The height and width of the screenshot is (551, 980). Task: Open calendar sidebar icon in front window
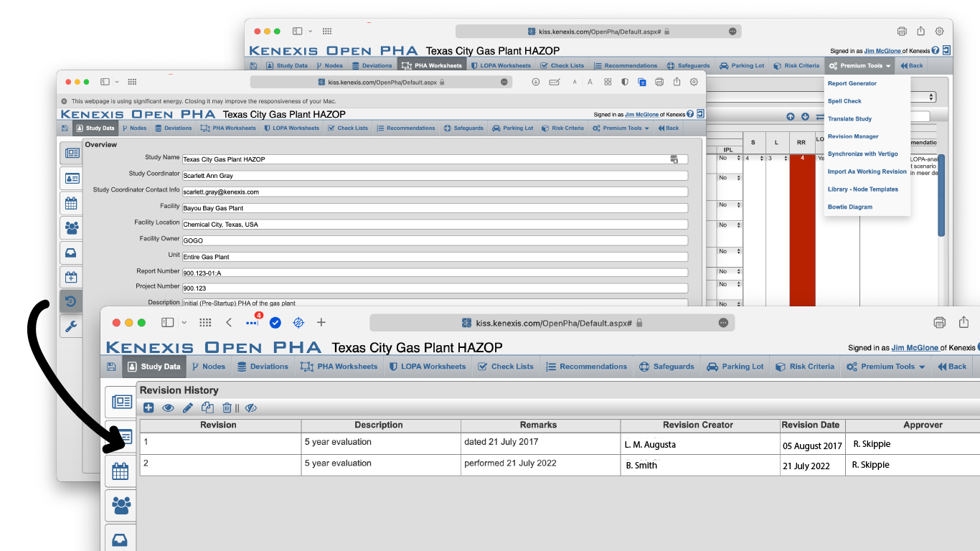(121, 471)
